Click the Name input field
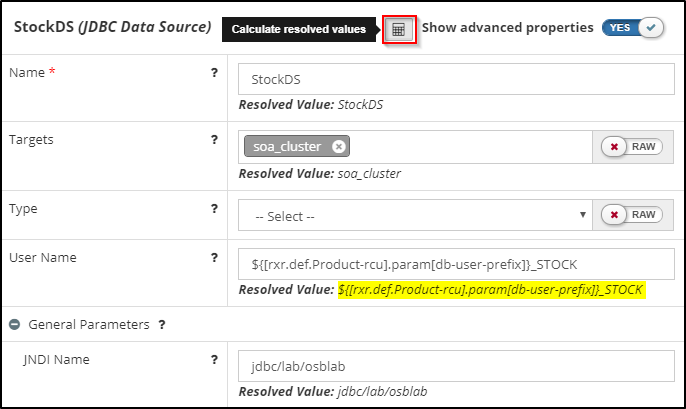This screenshot has width=686, height=409. point(457,78)
